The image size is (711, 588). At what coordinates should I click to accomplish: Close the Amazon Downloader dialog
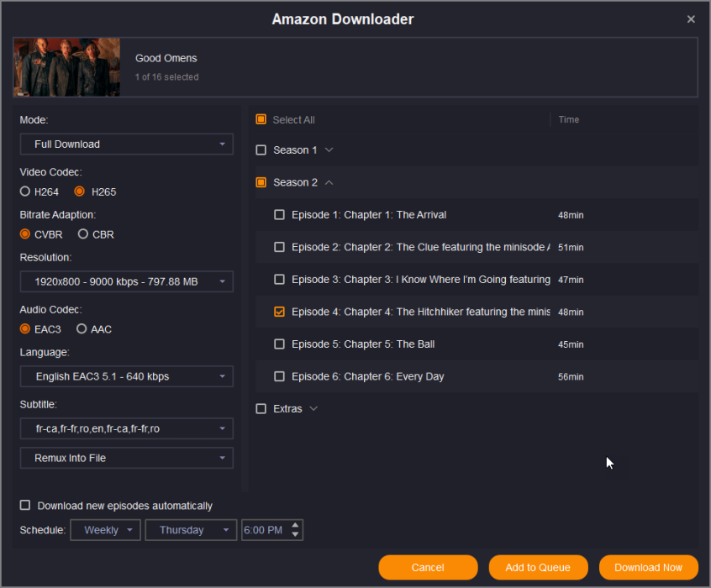coord(691,19)
